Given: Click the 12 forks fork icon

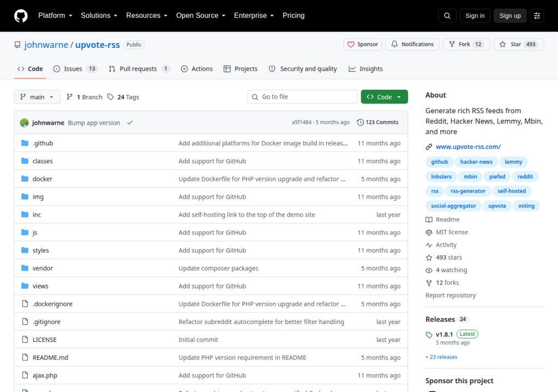Looking at the screenshot, I should 429,283.
